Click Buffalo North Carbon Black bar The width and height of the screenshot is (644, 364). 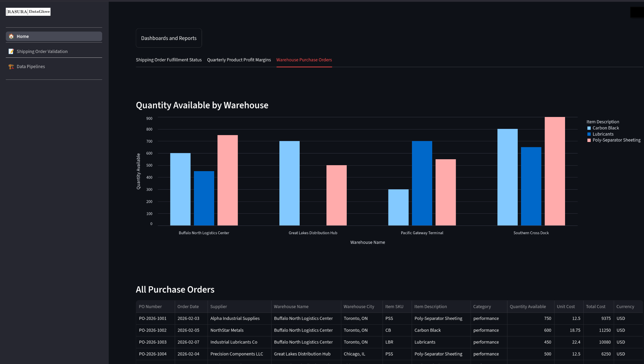click(x=180, y=189)
